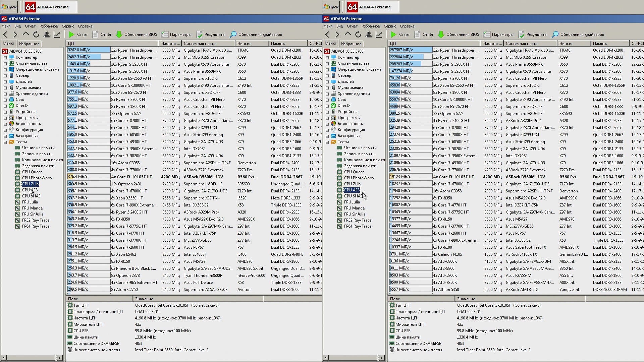Open Обновления драйверов in the left window toolbar
644x362 pixels.
pyautogui.click(x=256, y=35)
